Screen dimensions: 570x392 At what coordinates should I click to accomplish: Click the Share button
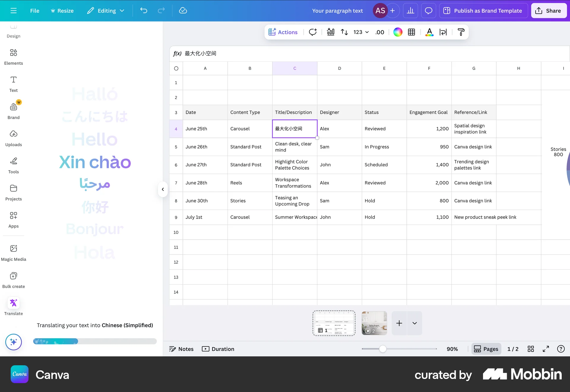pyautogui.click(x=548, y=11)
